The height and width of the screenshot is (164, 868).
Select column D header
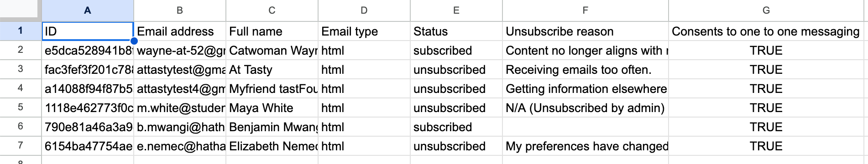point(364,10)
